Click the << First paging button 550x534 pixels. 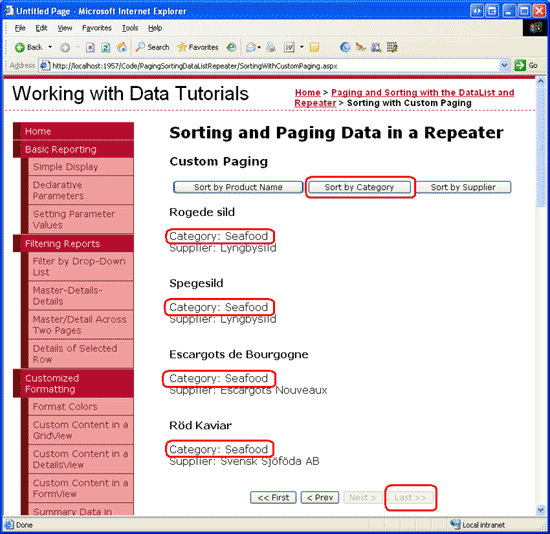(x=273, y=498)
